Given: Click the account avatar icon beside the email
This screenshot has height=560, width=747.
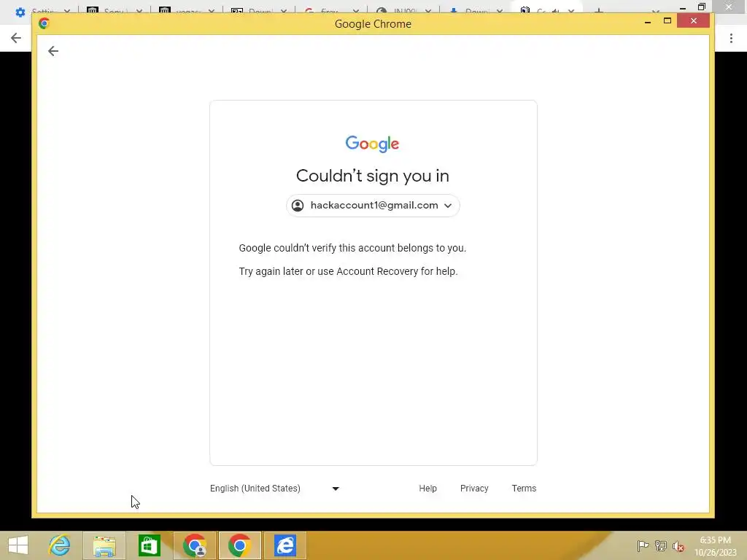Looking at the screenshot, I should click(298, 205).
